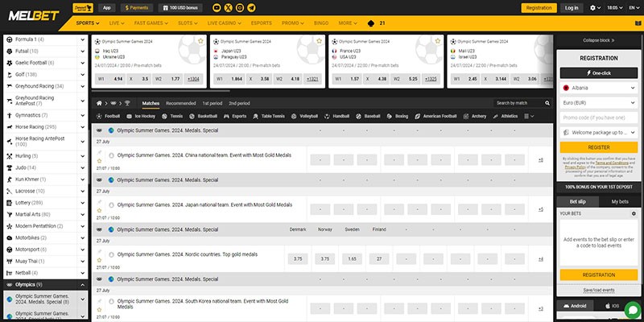644x322 pixels.
Task: Open the YouTube social icon
Action: [x=217, y=8]
